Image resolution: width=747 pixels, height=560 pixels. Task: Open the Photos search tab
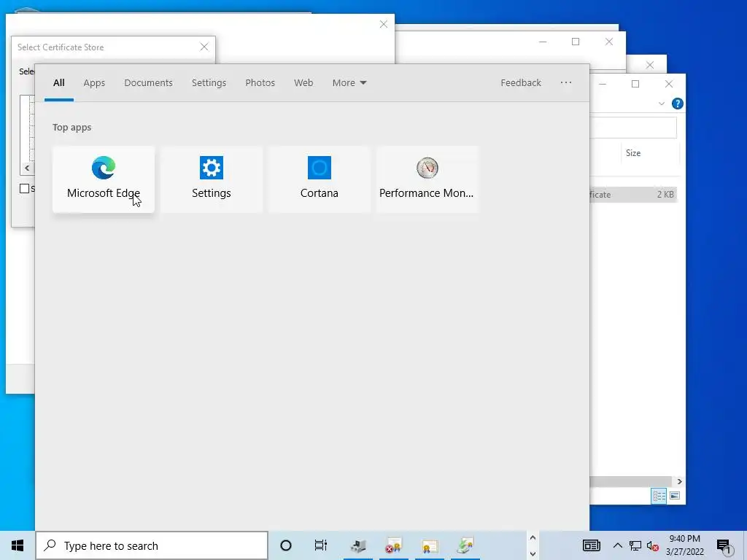click(x=260, y=83)
